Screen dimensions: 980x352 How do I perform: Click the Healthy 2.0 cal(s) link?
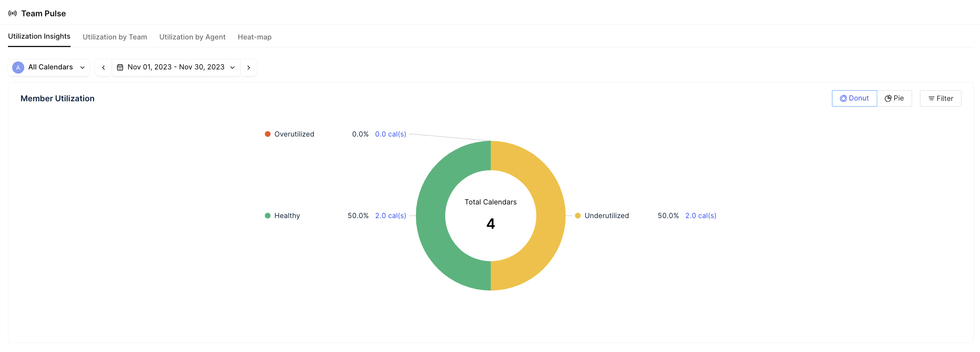pos(390,215)
